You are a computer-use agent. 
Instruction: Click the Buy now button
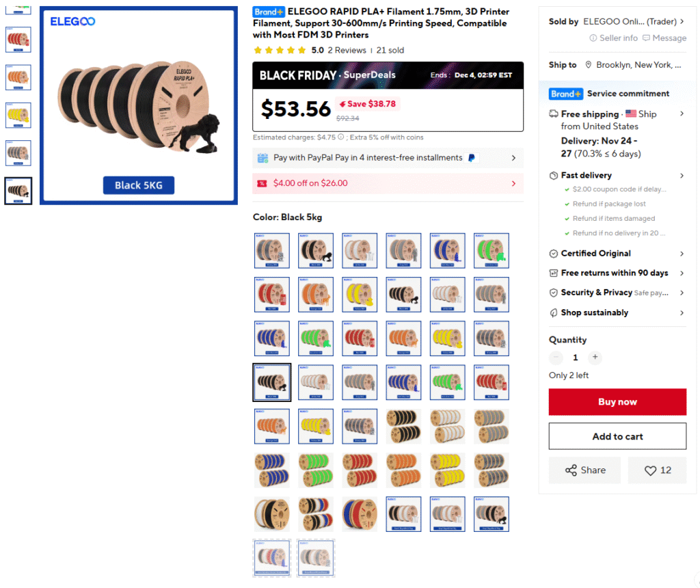pyautogui.click(x=617, y=402)
